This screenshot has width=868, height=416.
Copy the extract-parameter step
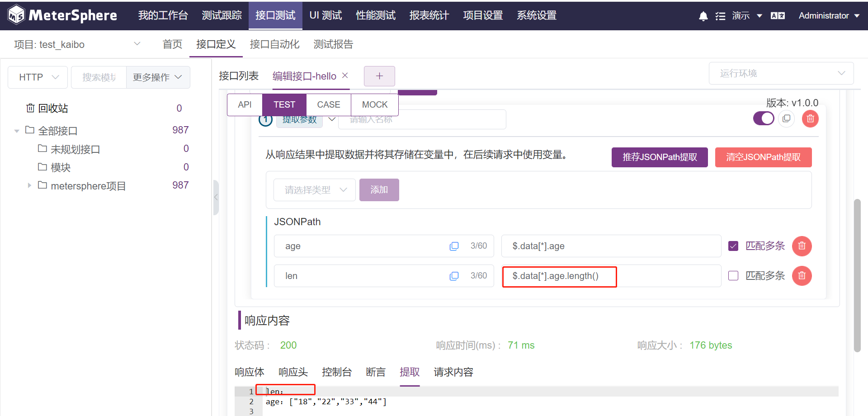click(x=787, y=118)
